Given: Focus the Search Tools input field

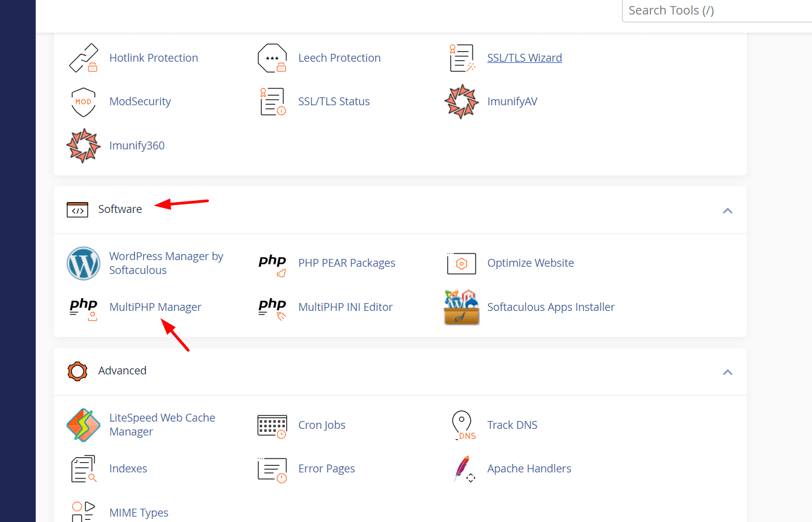Looking at the screenshot, I should coord(717,10).
